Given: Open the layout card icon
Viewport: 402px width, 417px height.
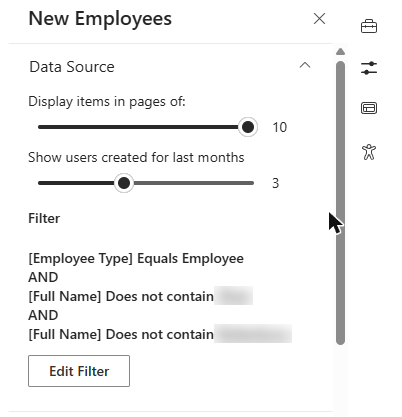Looking at the screenshot, I should [x=369, y=108].
